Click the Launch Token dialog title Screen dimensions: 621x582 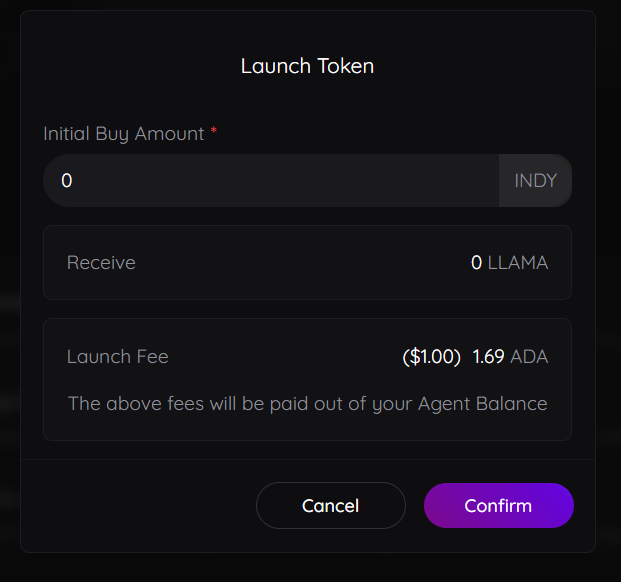pyautogui.click(x=307, y=67)
